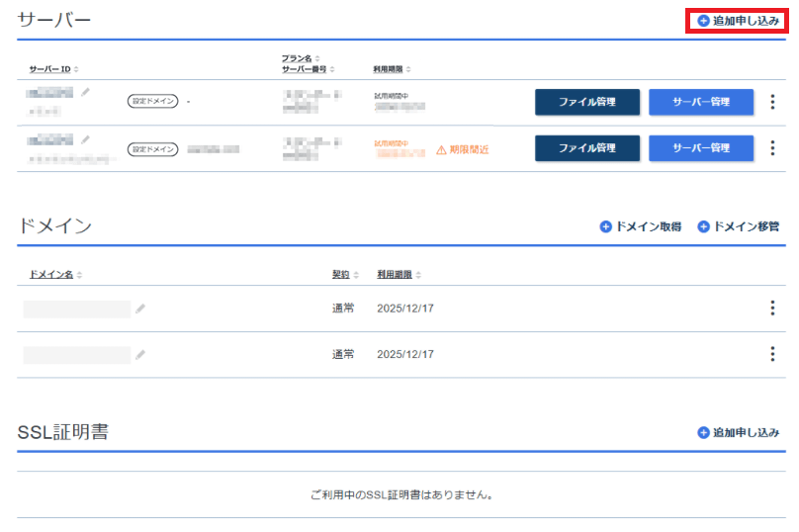Click pencil edit icon of first server ID

point(86,92)
